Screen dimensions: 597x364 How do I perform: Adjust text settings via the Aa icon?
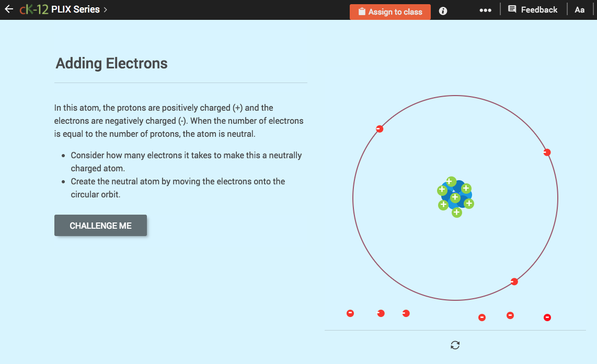[x=579, y=9]
